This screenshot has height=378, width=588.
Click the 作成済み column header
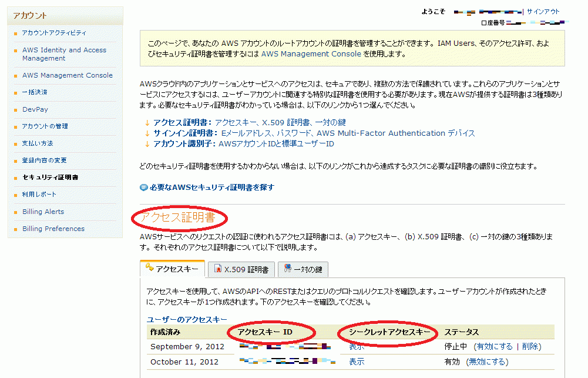[x=166, y=332]
